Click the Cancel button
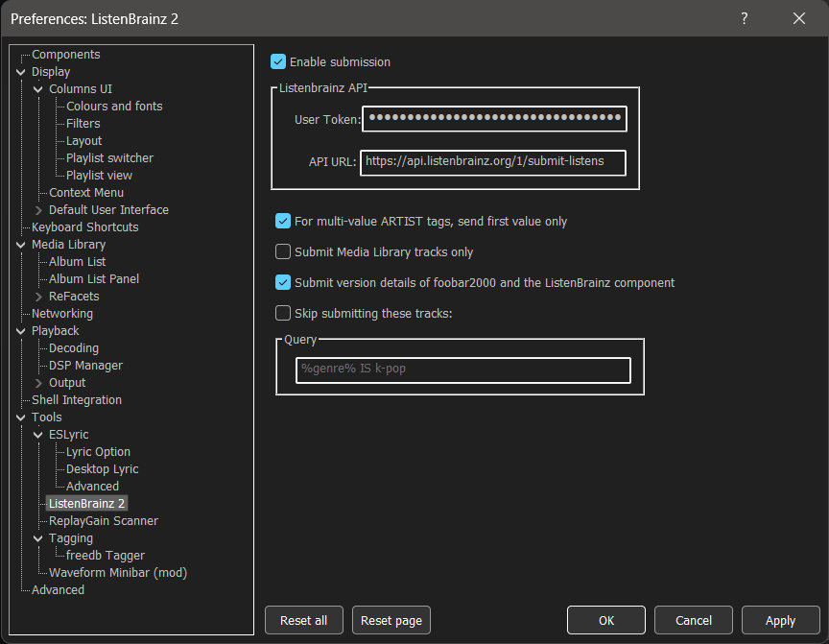The height and width of the screenshot is (644, 829). click(694, 620)
